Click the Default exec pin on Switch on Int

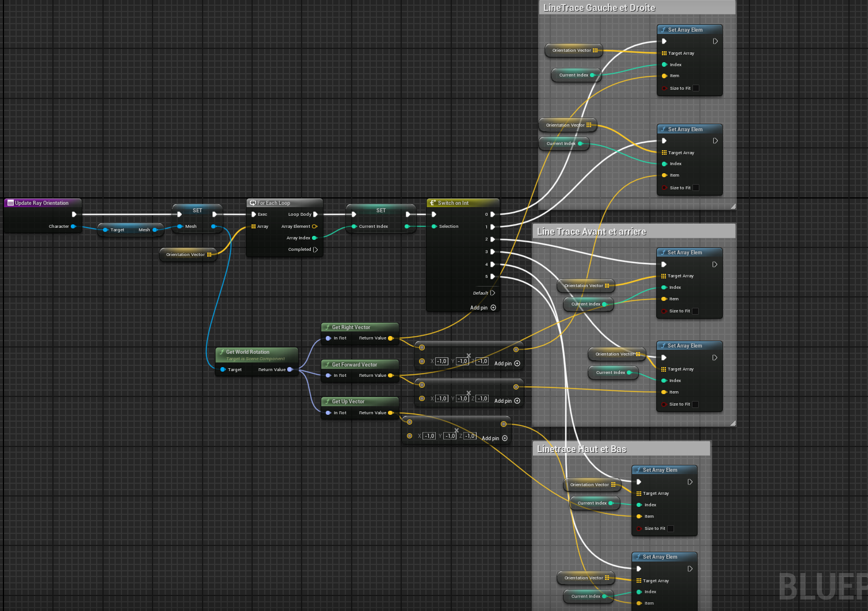pos(493,293)
